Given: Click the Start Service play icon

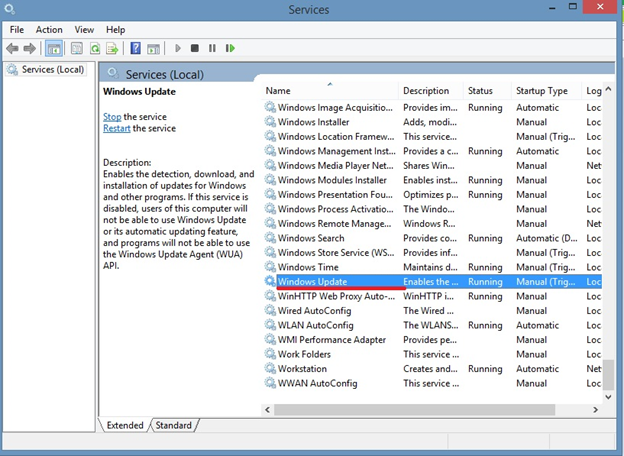Looking at the screenshot, I should coord(178,49).
